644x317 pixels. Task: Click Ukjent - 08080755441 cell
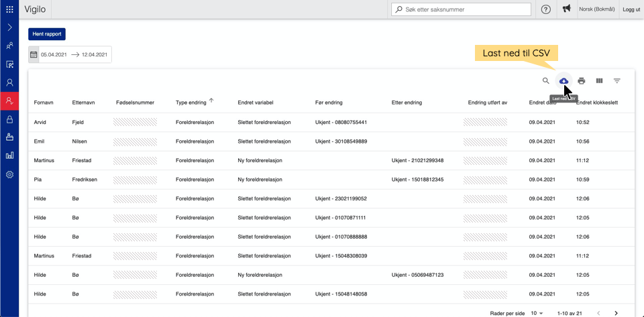pos(341,122)
